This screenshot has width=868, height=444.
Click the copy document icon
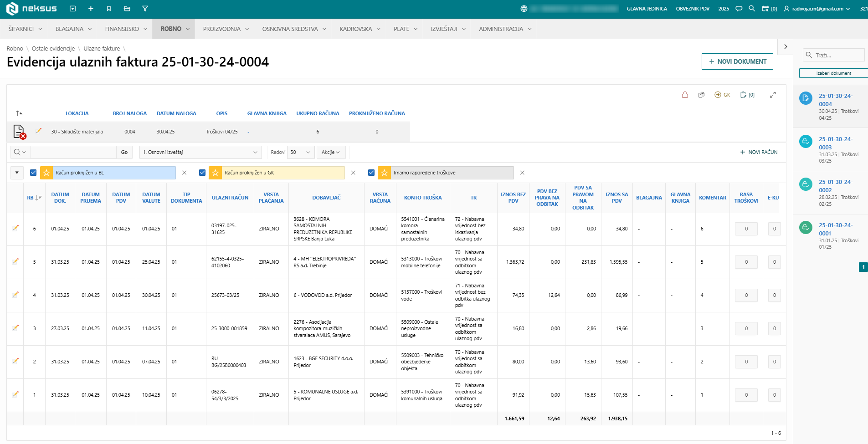click(x=701, y=95)
